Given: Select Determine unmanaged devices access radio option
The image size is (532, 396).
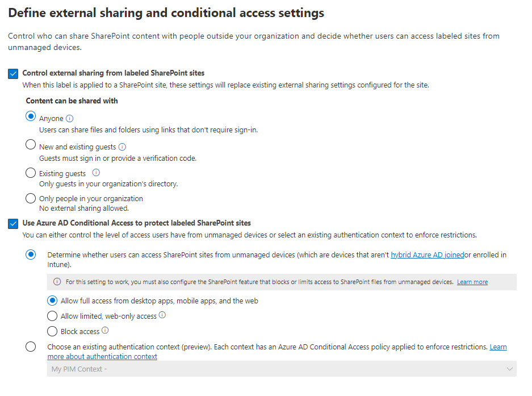Looking at the screenshot, I should point(31,255).
